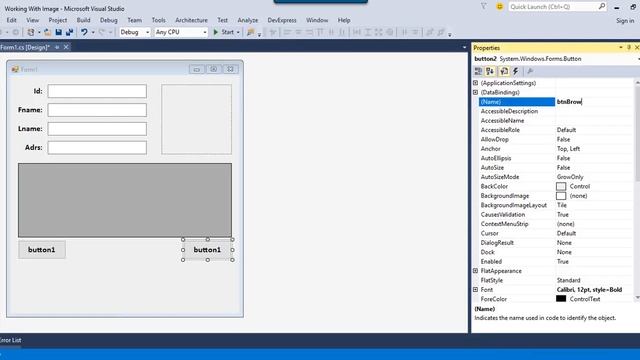Screen dimensions: 640x360
Task: Pin the Form1.cs [Design] tab
Action: [x=57, y=47]
